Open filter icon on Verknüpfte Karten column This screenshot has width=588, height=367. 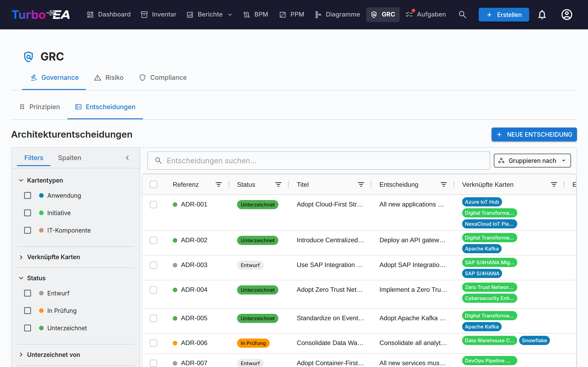pyautogui.click(x=554, y=184)
